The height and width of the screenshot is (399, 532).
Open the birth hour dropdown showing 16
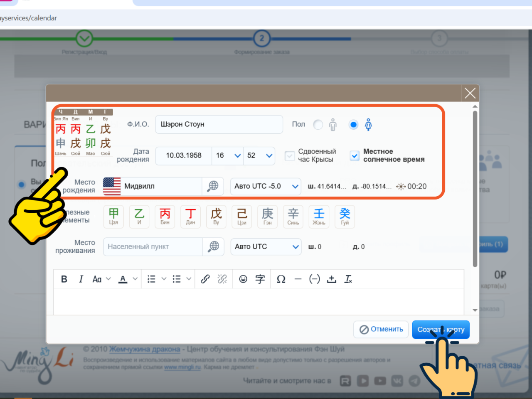click(x=228, y=155)
